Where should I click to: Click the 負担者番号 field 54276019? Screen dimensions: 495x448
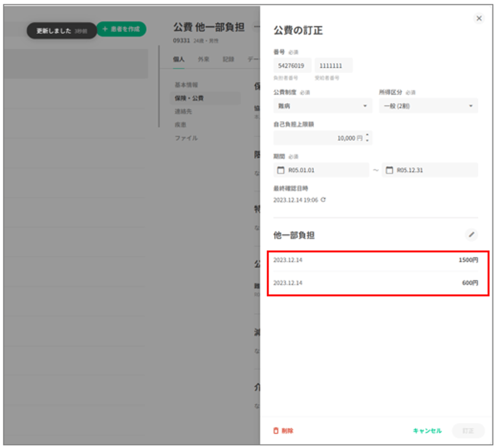click(x=292, y=66)
